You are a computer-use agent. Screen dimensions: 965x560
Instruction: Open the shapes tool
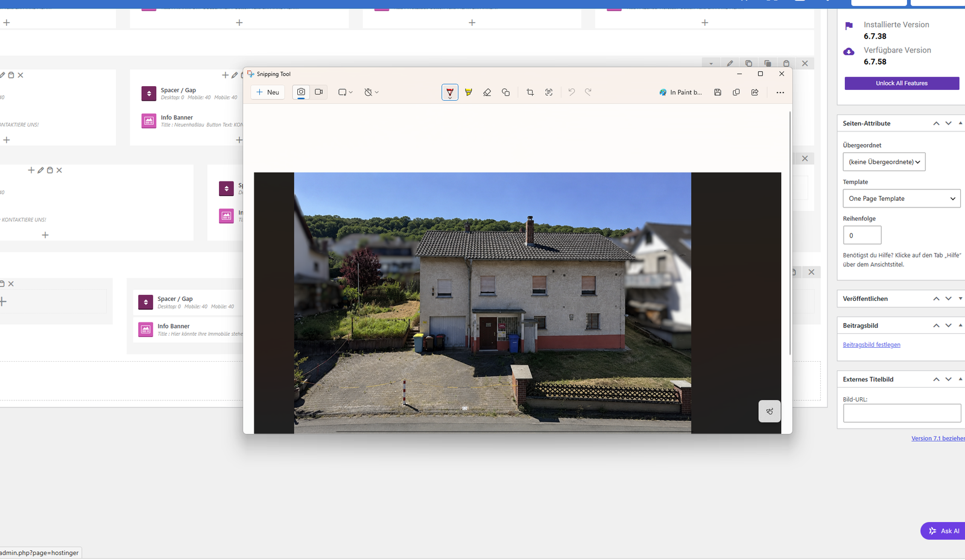506,92
